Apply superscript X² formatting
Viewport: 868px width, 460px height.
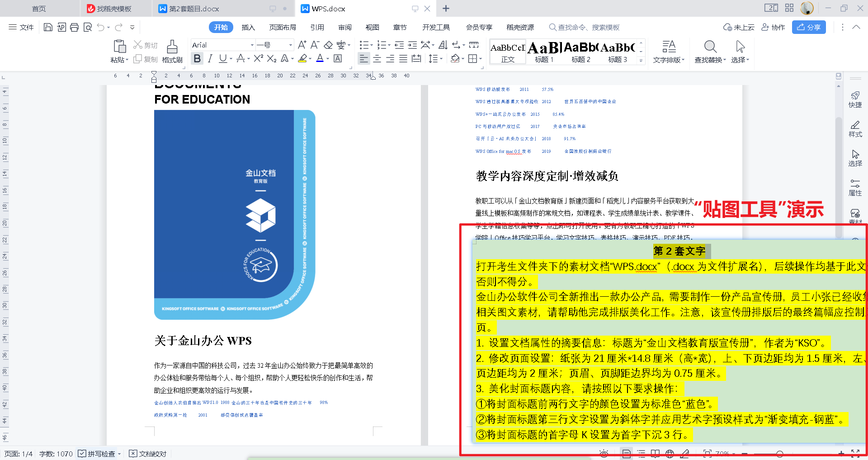258,58
